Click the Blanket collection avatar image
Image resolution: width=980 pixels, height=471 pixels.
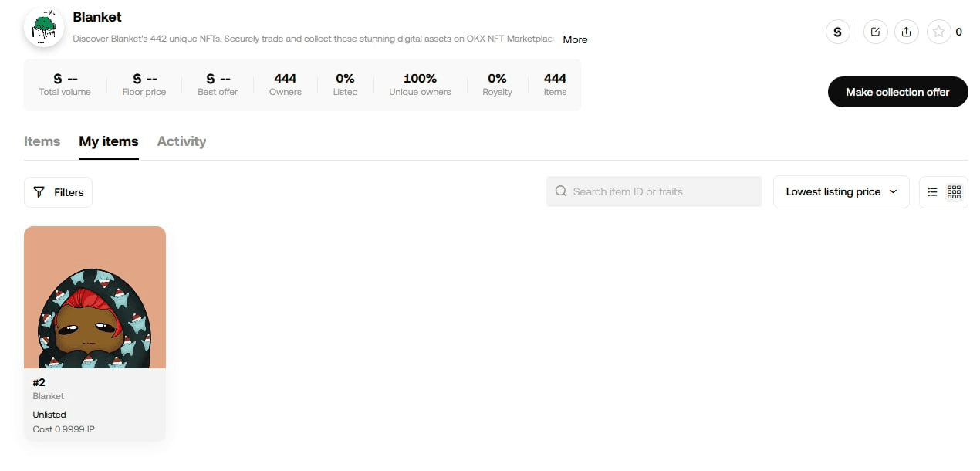pyautogui.click(x=44, y=28)
